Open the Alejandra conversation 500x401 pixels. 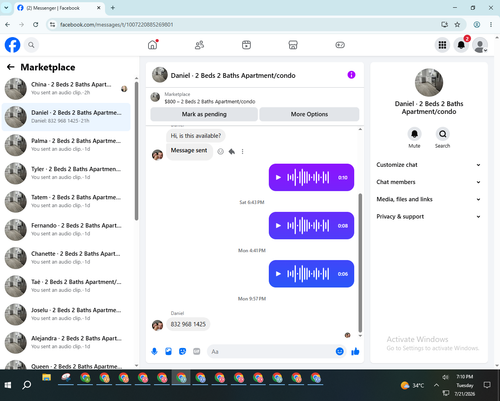click(x=66, y=343)
